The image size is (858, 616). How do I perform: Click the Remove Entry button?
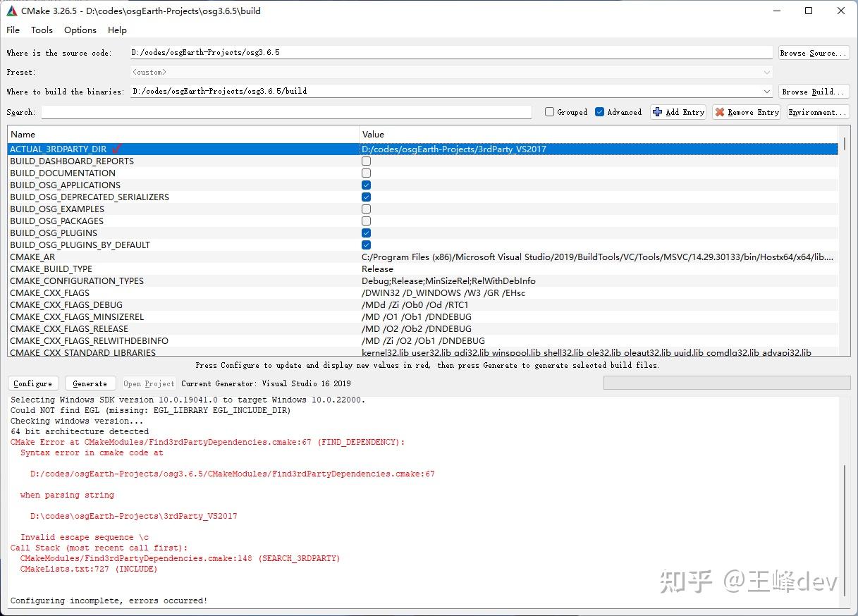coord(747,112)
